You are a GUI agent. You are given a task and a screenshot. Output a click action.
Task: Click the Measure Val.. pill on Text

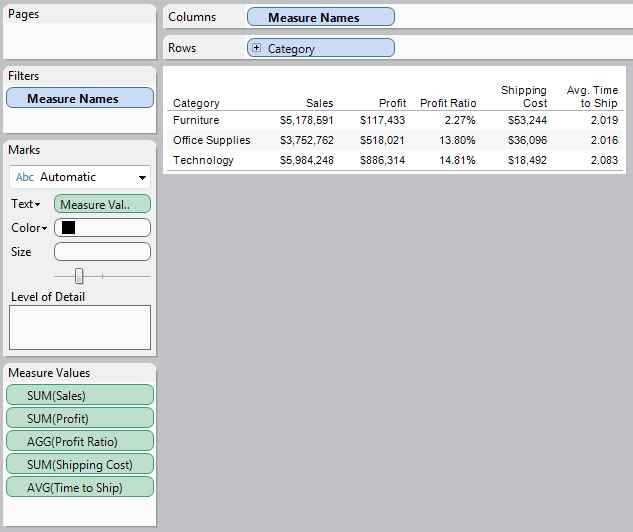pos(103,204)
